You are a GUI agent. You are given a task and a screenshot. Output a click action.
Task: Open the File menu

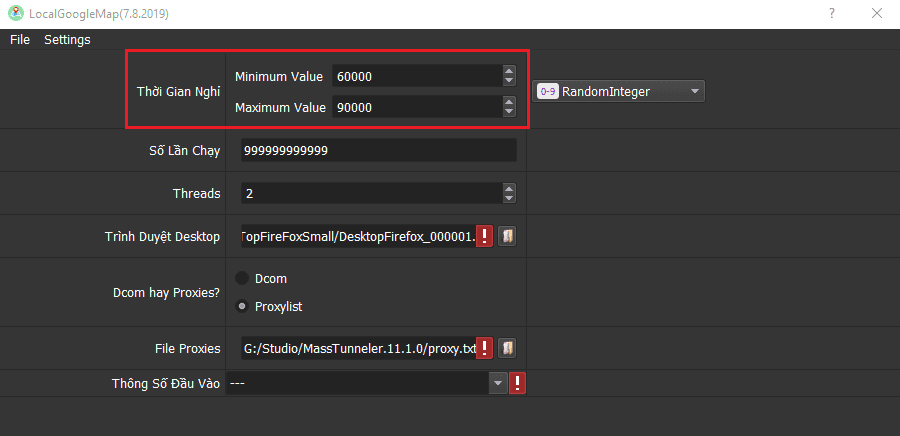(x=20, y=40)
